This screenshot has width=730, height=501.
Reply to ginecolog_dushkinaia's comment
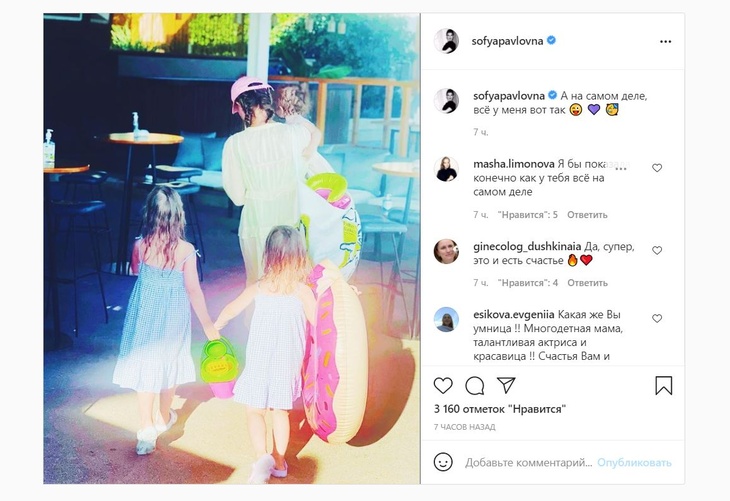(587, 283)
